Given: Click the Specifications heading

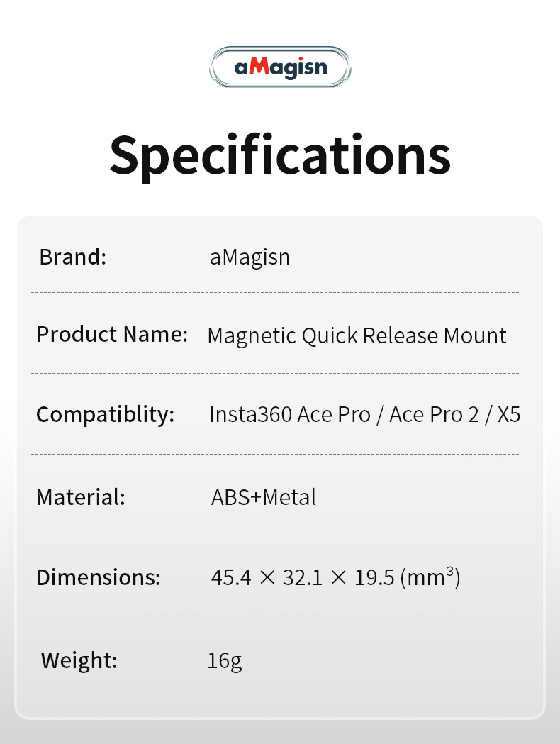Looking at the screenshot, I should (x=280, y=155).
